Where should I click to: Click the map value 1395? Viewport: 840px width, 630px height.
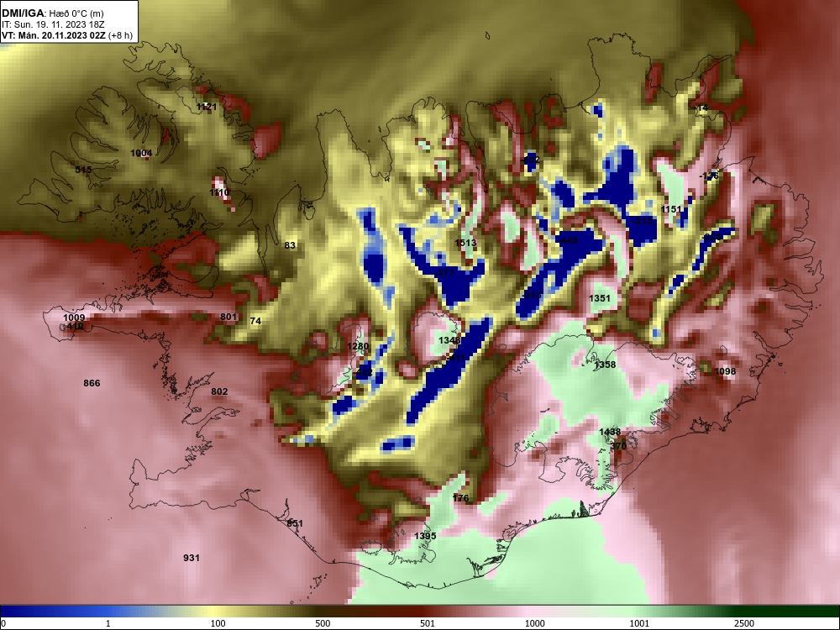point(425,536)
